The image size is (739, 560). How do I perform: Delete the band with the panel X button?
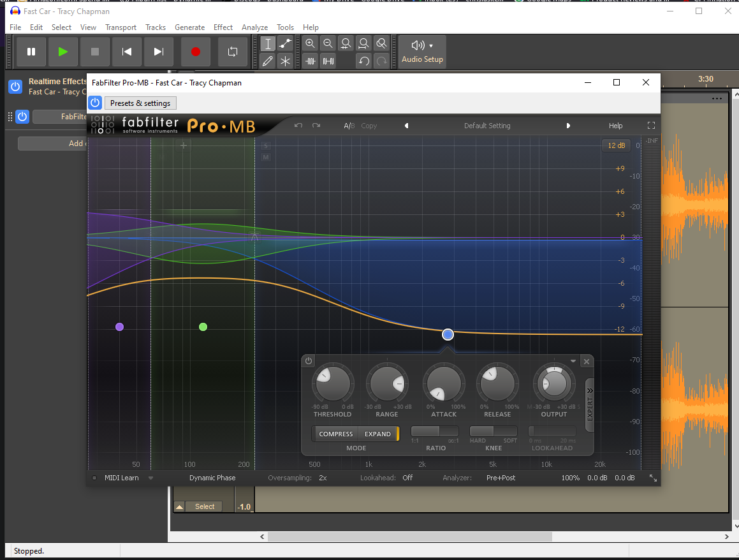coord(587,362)
